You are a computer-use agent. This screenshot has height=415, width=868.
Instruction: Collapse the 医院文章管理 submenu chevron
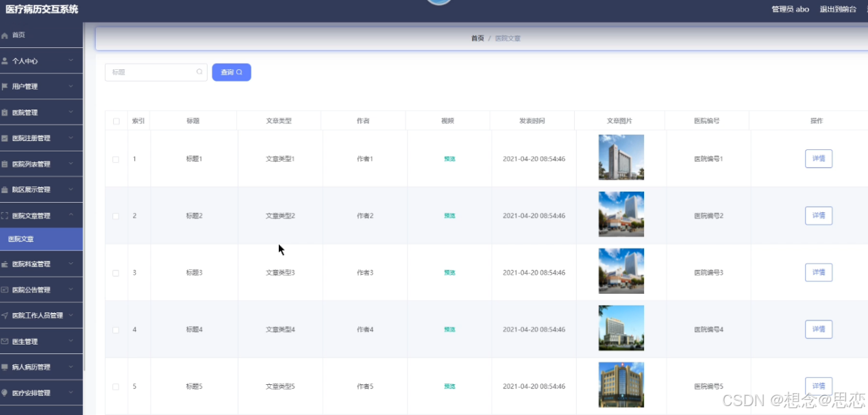pos(71,216)
